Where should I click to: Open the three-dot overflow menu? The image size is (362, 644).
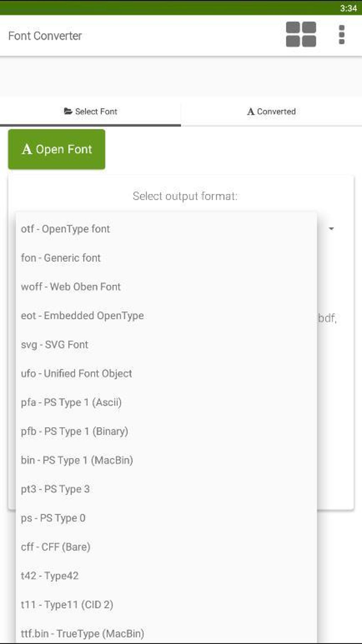tap(341, 35)
